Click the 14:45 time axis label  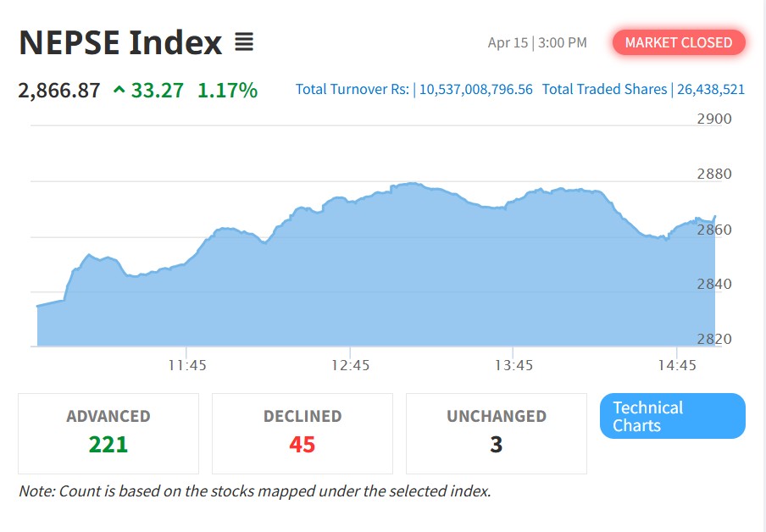[677, 365]
